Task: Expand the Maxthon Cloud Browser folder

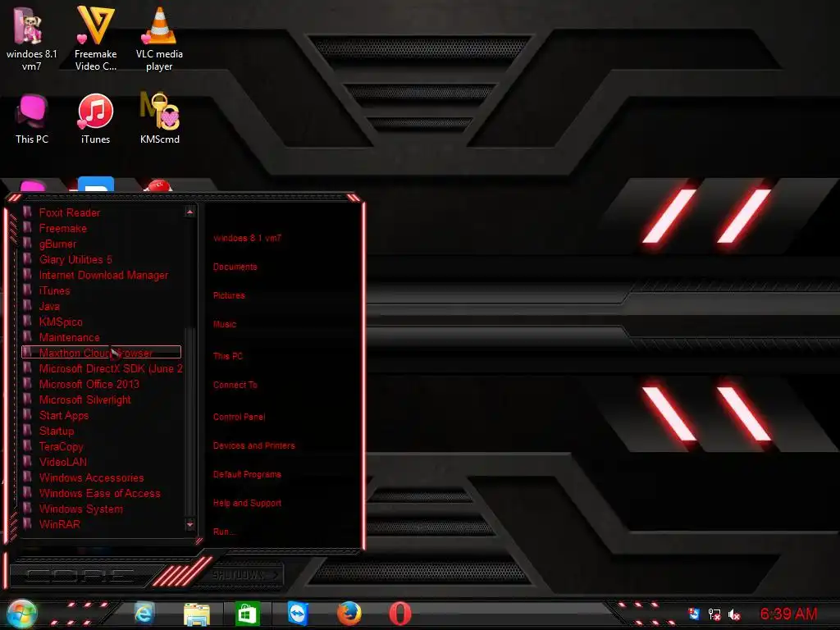Action: [x=101, y=353]
